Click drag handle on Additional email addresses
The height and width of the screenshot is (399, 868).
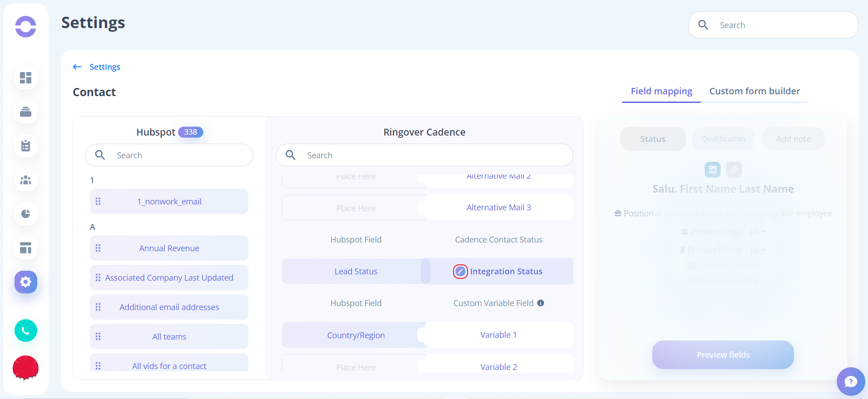[98, 307]
